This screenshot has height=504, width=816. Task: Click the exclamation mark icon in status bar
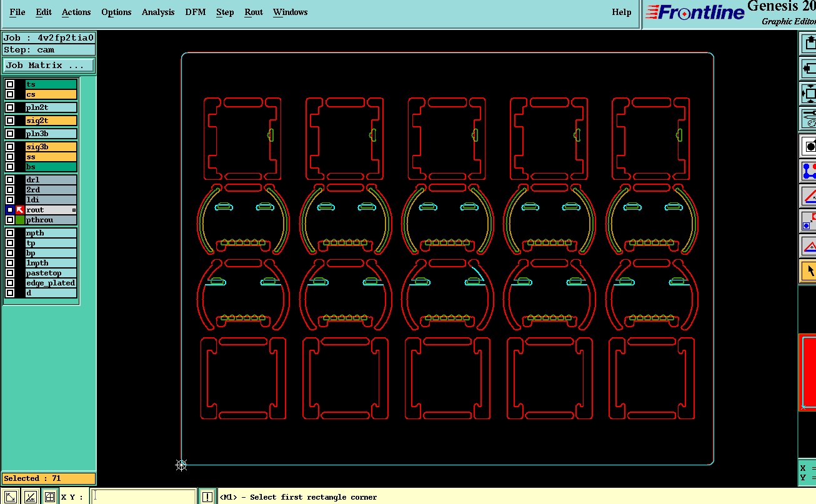[207, 497]
